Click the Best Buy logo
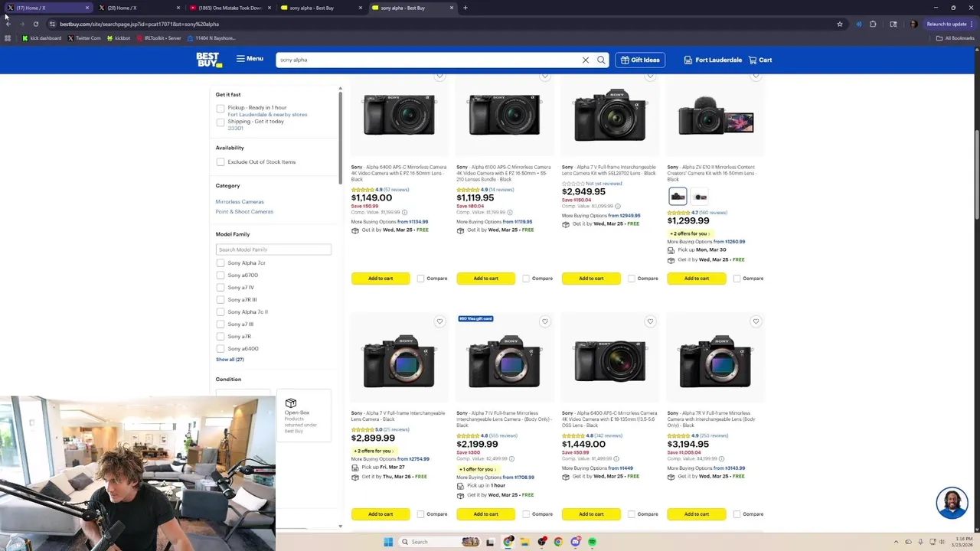The height and width of the screenshot is (551, 980). point(208,60)
